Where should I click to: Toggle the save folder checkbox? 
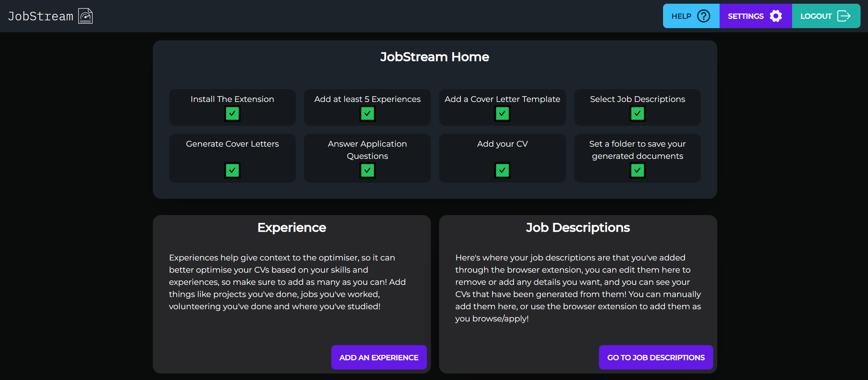point(637,170)
